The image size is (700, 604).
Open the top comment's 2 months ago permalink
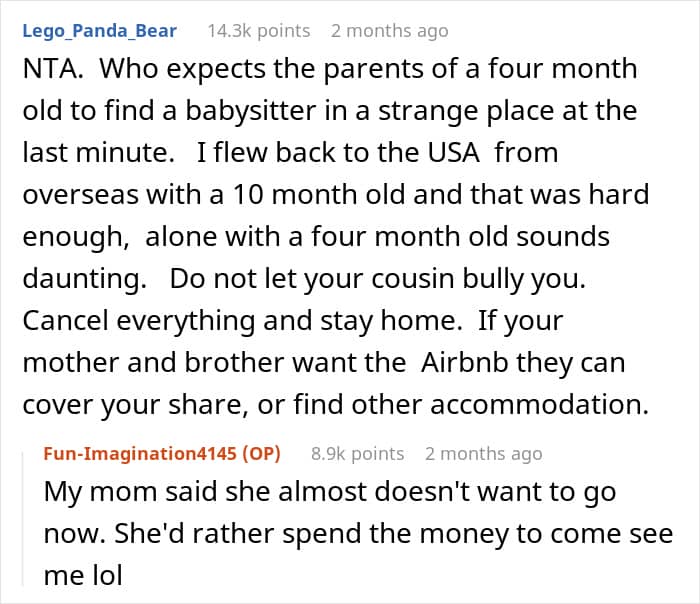click(x=389, y=31)
